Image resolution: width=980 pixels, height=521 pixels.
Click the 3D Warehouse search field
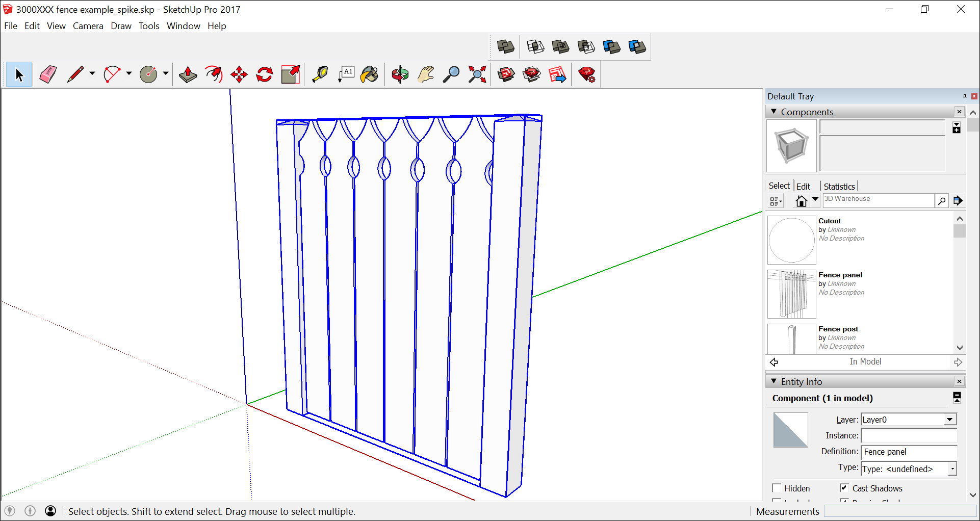coord(878,200)
